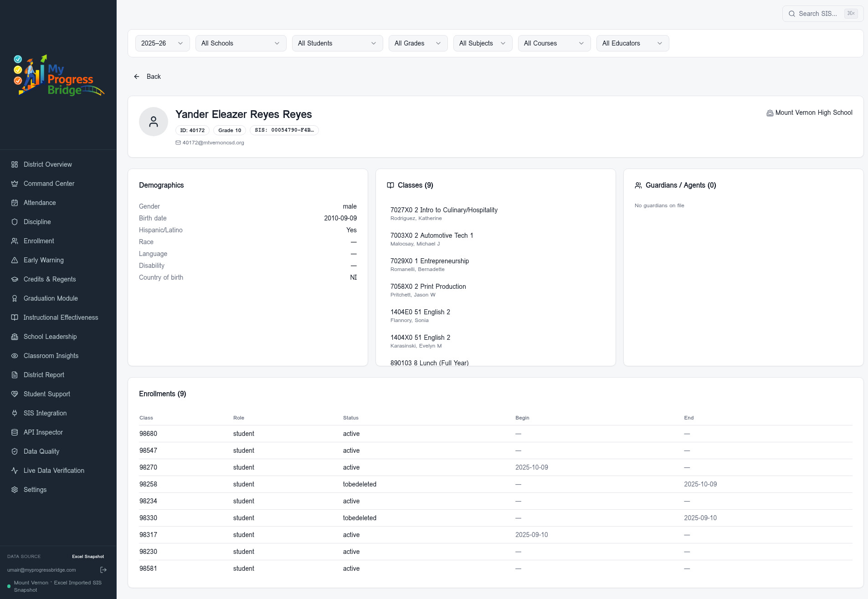Open the All Subjects dropdown
The height and width of the screenshot is (599, 868).
pos(483,43)
